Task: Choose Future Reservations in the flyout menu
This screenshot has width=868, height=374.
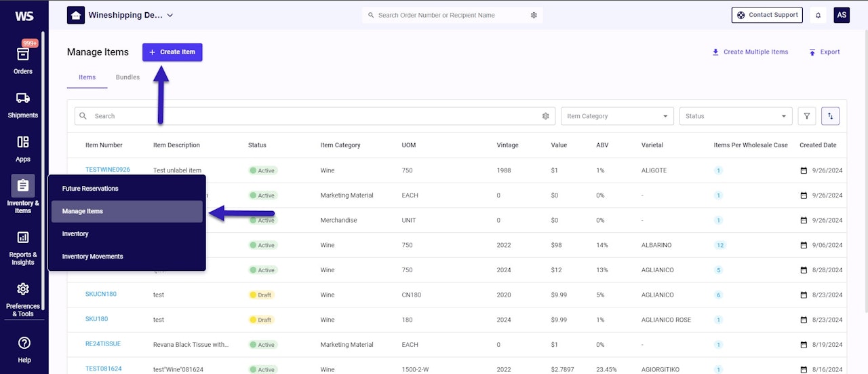Action: 90,189
